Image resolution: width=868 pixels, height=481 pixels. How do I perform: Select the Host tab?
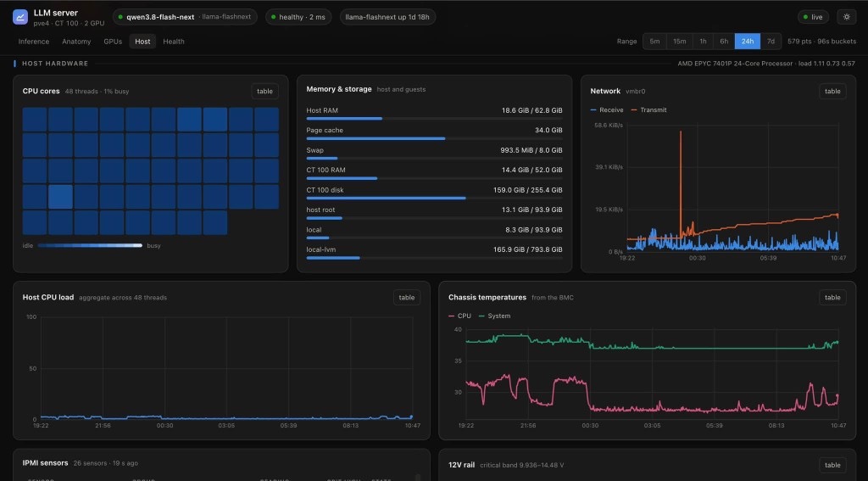(142, 42)
